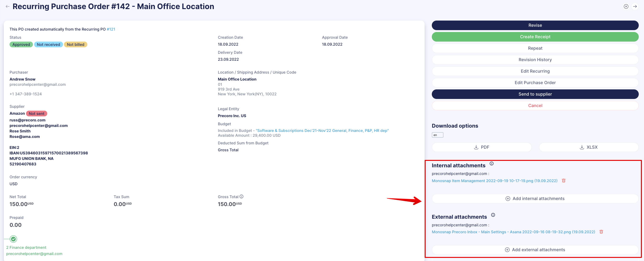Image resolution: width=644 pixels, height=261 pixels.
Task: Click the Repeat button
Action: click(535, 48)
